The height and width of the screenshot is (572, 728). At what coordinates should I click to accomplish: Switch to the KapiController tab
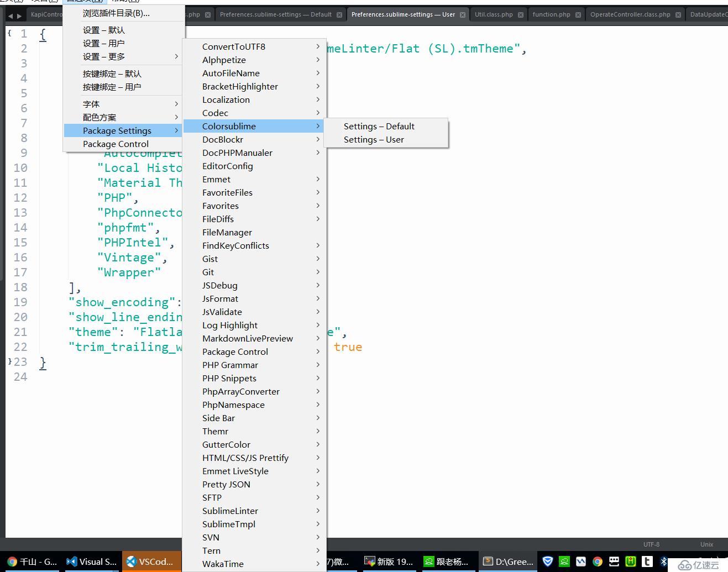46,14
